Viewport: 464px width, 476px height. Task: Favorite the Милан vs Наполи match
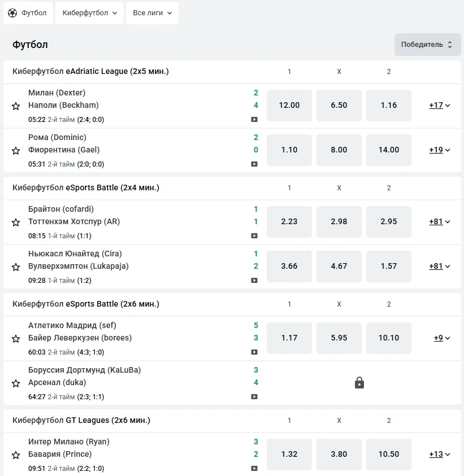coord(16,106)
